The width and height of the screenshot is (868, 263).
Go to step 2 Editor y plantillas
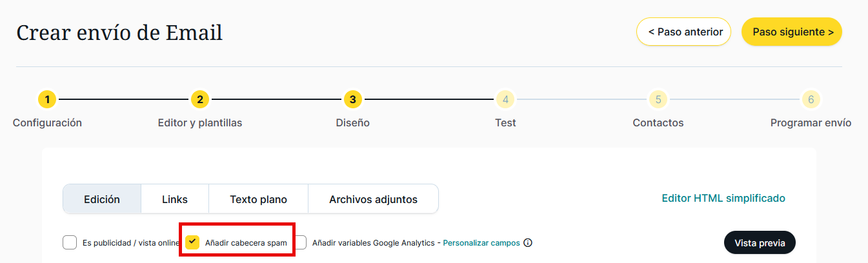(200, 99)
